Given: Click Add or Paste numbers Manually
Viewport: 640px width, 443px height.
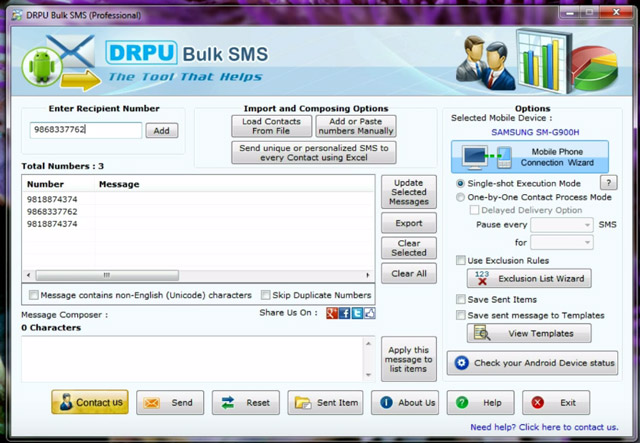Looking at the screenshot, I should pyautogui.click(x=356, y=126).
